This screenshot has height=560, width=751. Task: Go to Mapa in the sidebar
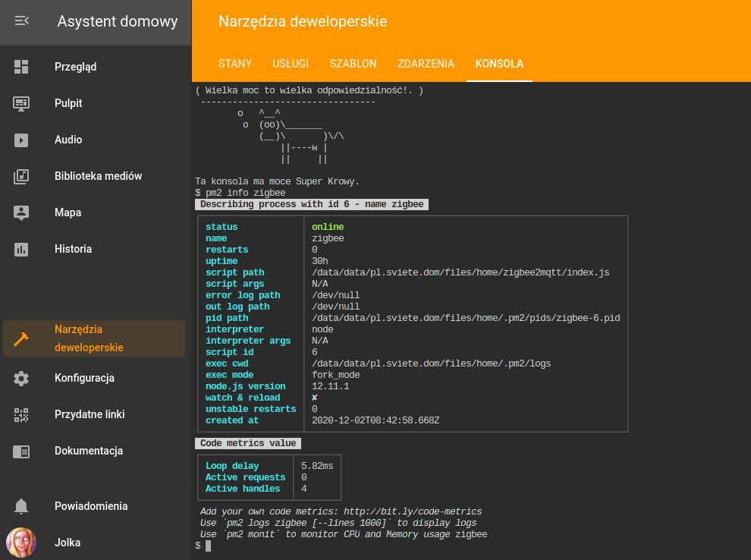(x=94, y=212)
